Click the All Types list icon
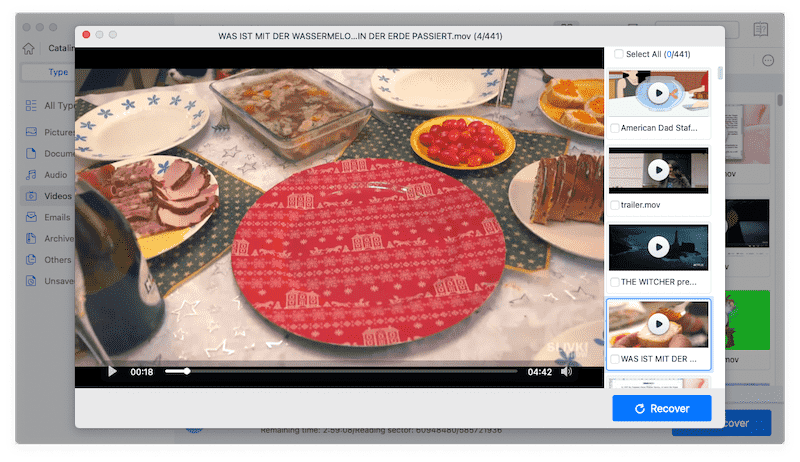Image resolution: width=800 pixels, height=462 pixels. click(x=31, y=106)
